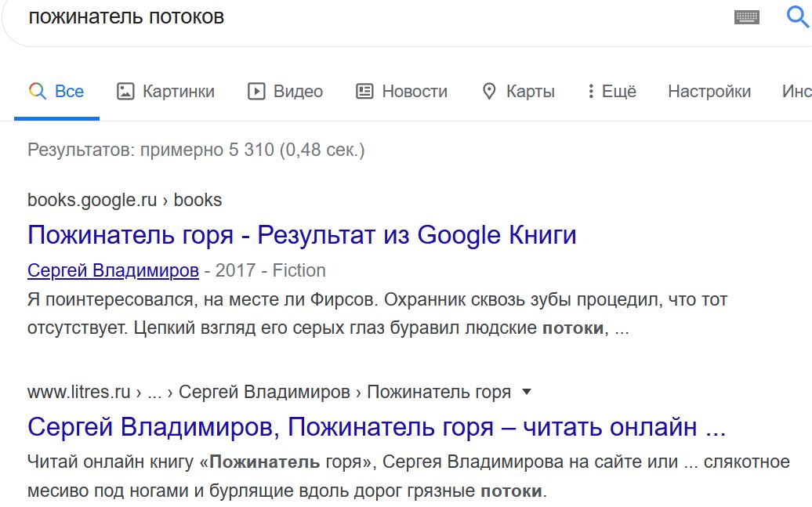Switch to the Новости tab

pos(414,92)
